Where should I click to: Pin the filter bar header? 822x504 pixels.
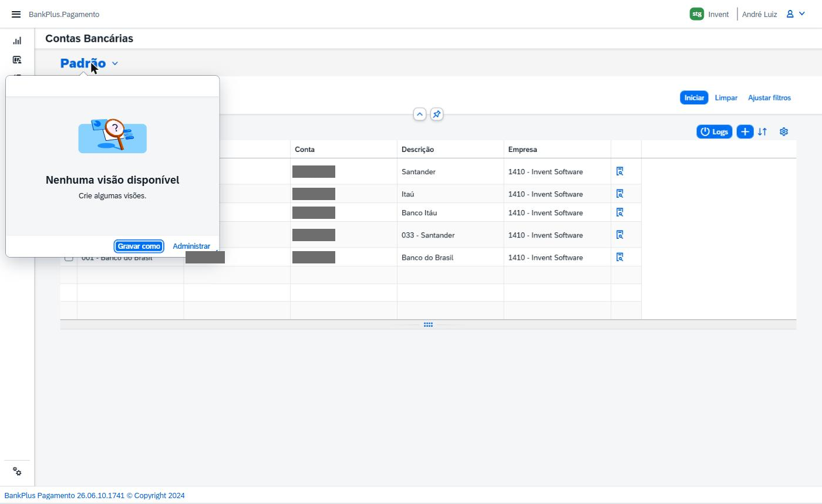pyautogui.click(x=436, y=114)
